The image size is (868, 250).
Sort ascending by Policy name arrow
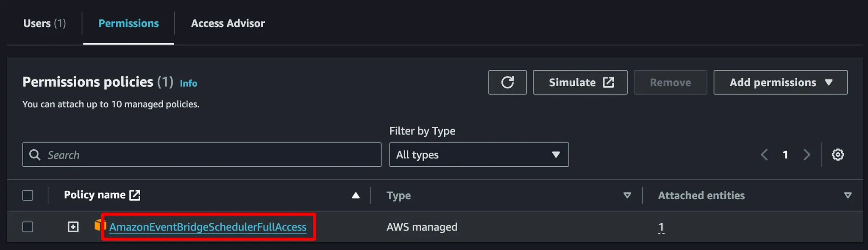(x=356, y=195)
